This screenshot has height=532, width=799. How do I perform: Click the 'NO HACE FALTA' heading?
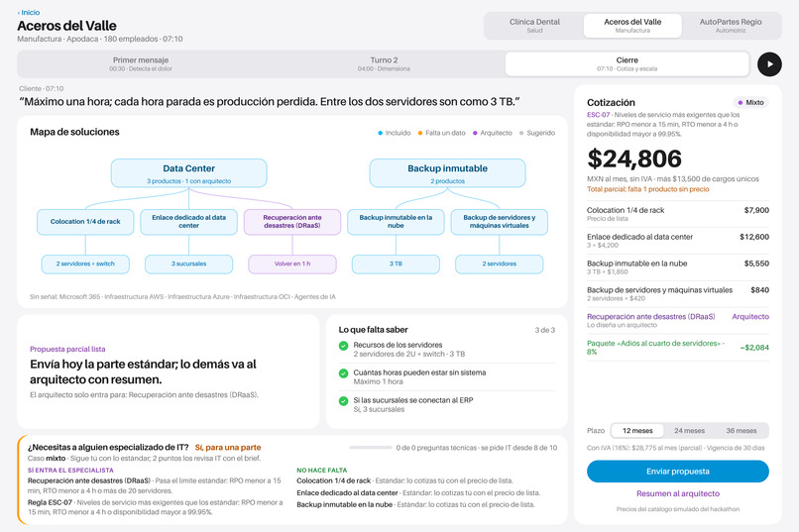coord(321,471)
